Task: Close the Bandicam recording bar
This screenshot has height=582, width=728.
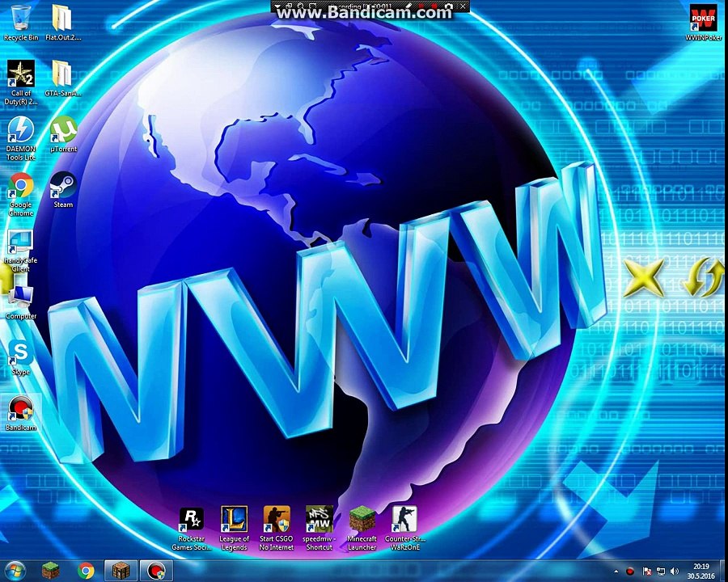Action: pos(463,6)
